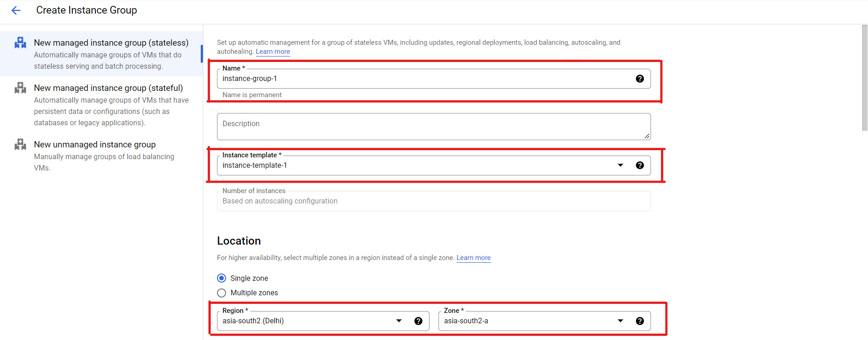Open Learn more link under Location
Screen dimensions: 868x340
(473, 258)
